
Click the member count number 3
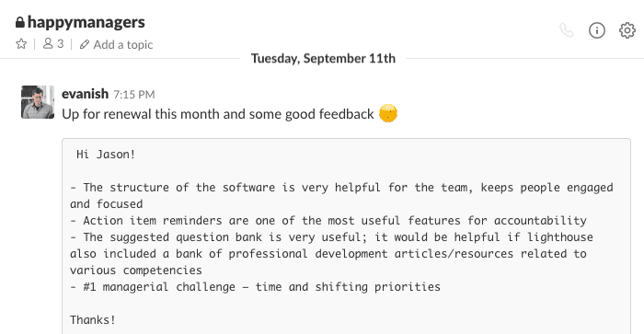(x=61, y=43)
